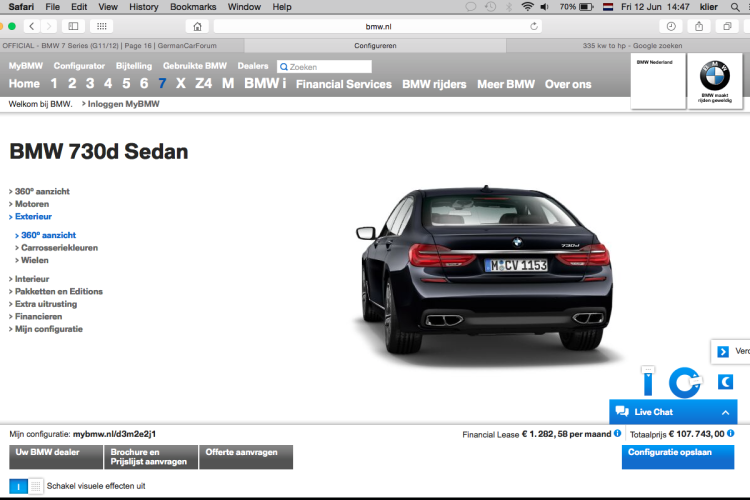
Task: Expand the Live Chat panel chevron
Action: 726,412
